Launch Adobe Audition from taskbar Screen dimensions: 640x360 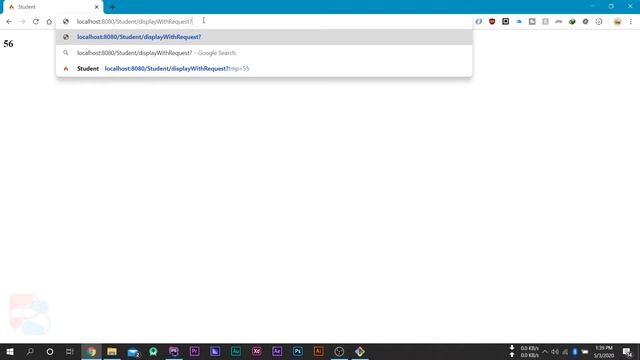236,351
